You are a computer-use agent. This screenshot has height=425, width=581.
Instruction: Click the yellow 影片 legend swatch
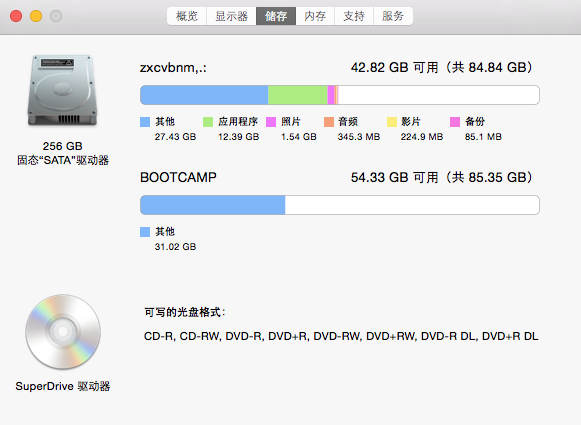point(392,122)
